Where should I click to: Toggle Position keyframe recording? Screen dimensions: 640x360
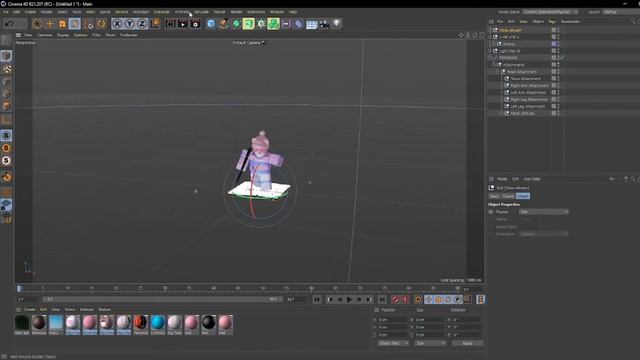(429, 300)
